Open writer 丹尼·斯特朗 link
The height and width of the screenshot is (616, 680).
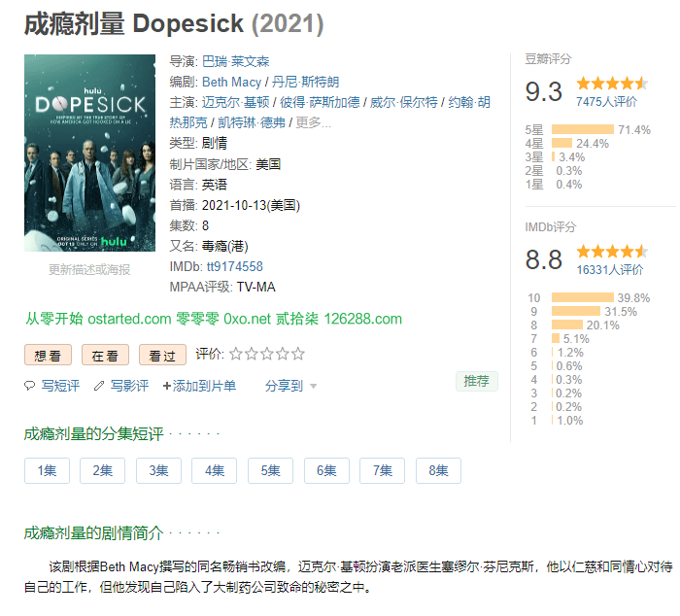[x=305, y=82]
